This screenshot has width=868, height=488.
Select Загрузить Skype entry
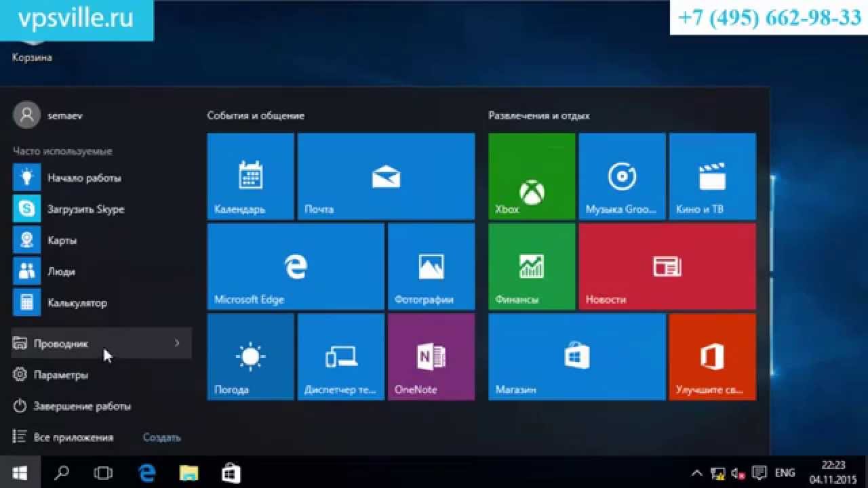click(102, 209)
